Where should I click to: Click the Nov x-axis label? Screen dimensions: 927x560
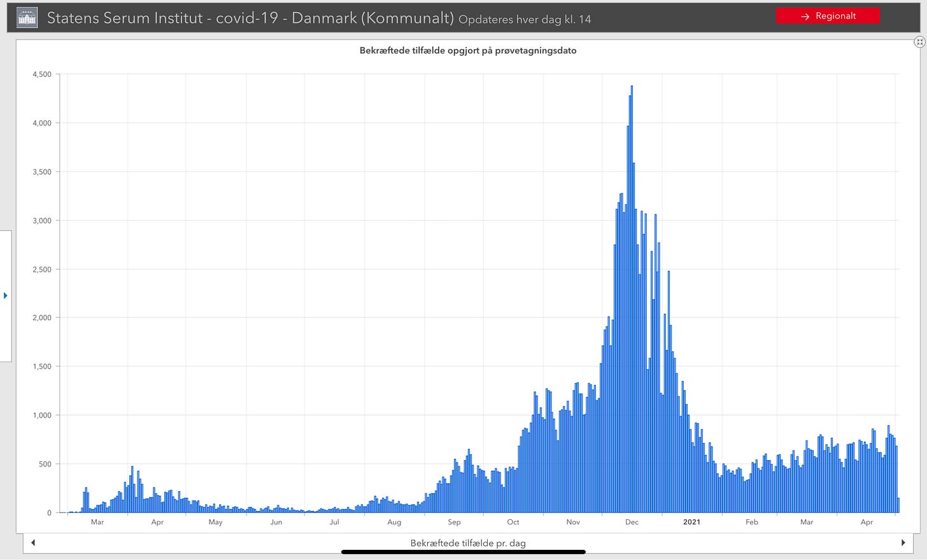point(573,522)
